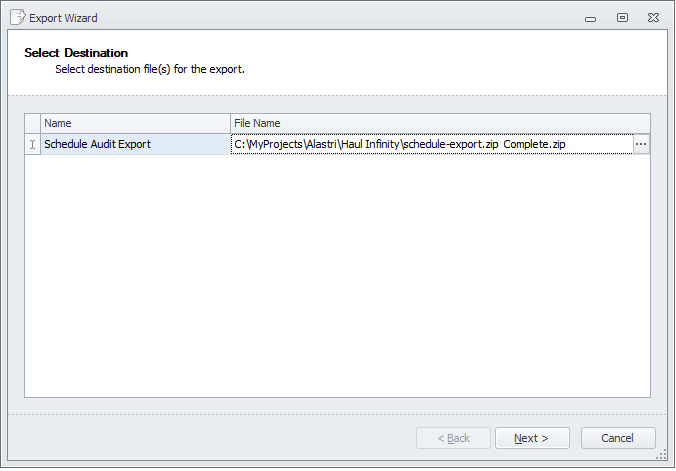Open the file browse ellipsis button
This screenshot has width=676, height=471.
(641, 144)
